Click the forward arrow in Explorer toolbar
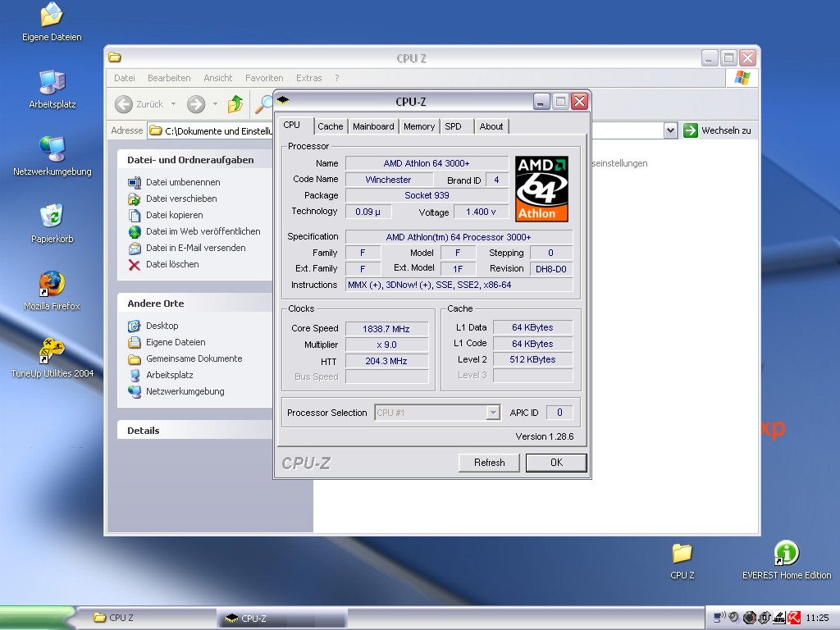840x630 pixels. tap(196, 104)
